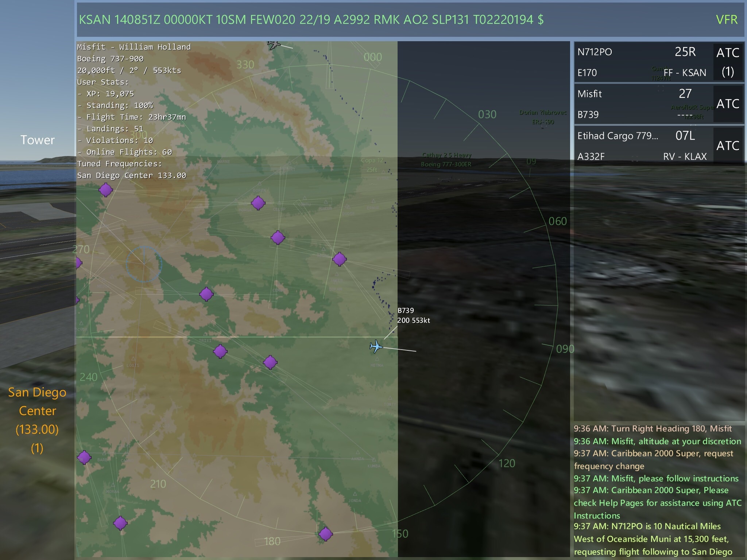Select purple airport marker beside TRIXI waypoint
Image resolution: width=747 pixels, height=560 pixels.
coord(220,351)
